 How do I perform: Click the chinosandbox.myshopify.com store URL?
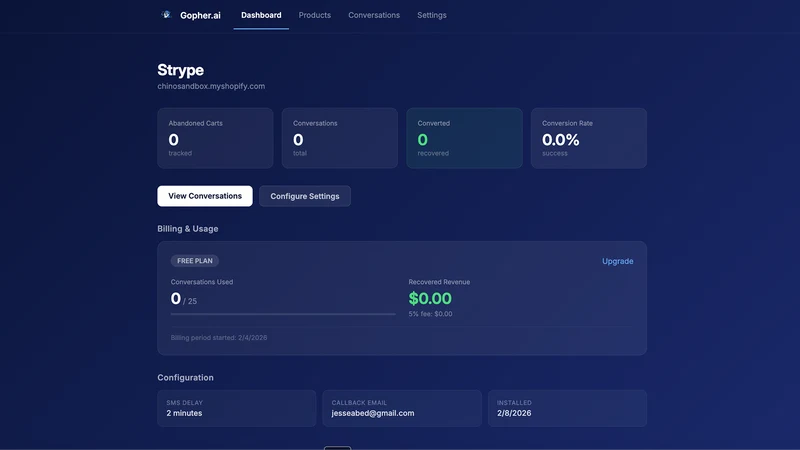point(211,86)
